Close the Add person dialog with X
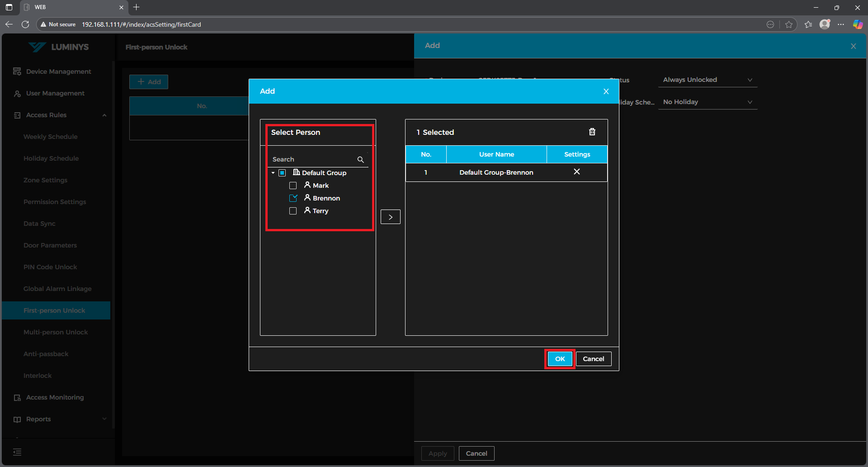Screen dimensions: 868x467 click(606, 91)
